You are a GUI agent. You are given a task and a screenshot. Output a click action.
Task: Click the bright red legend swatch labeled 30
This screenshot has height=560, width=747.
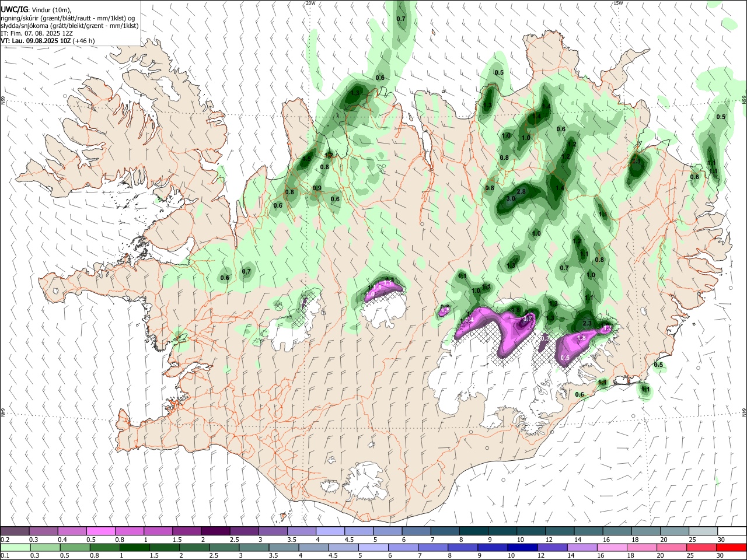coord(731,547)
